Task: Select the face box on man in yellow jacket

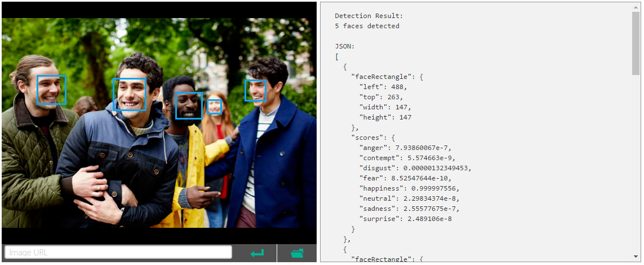Action: 189,105
